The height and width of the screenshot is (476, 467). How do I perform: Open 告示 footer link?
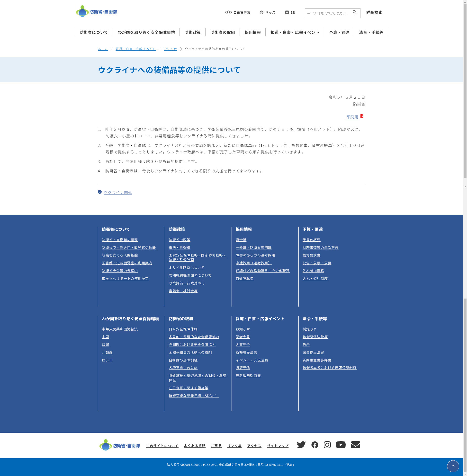coord(306,345)
